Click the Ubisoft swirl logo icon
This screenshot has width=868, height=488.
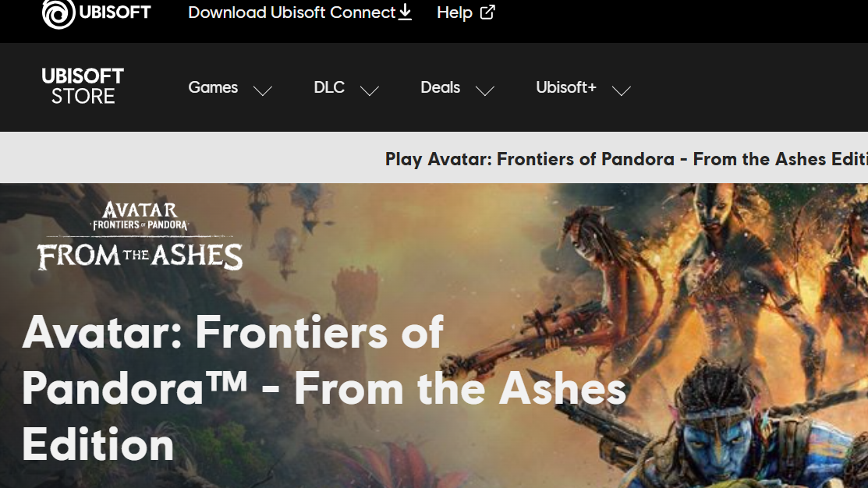click(58, 13)
